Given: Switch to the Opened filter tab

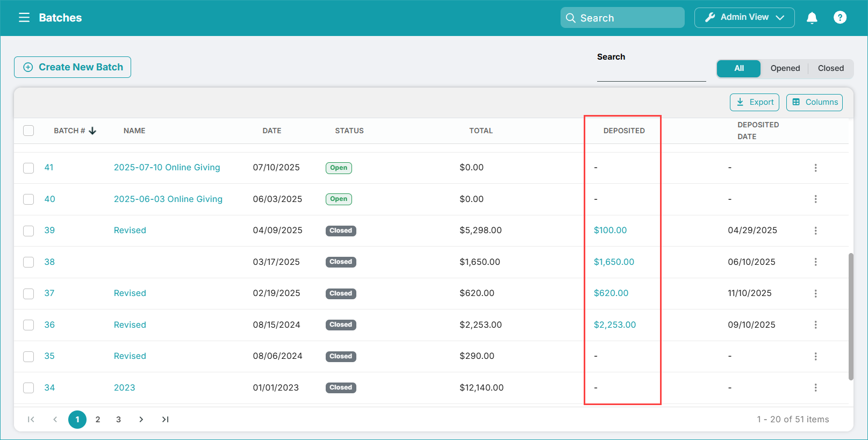Looking at the screenshot, I should tap(785, 68).
